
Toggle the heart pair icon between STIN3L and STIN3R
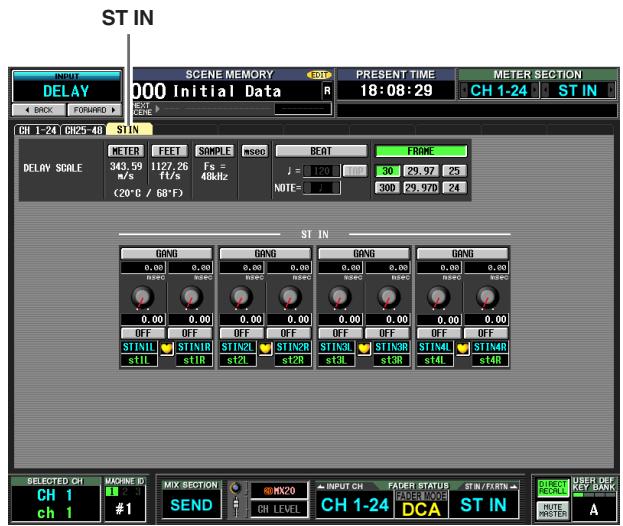(364, 348)
